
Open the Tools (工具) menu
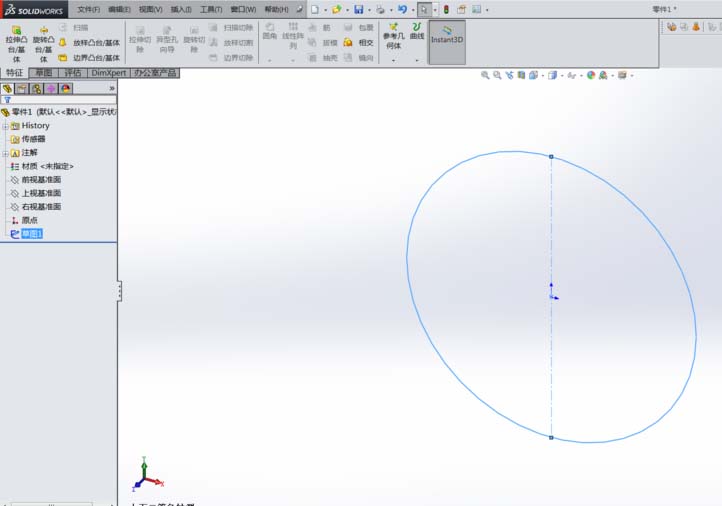[211, 9]
